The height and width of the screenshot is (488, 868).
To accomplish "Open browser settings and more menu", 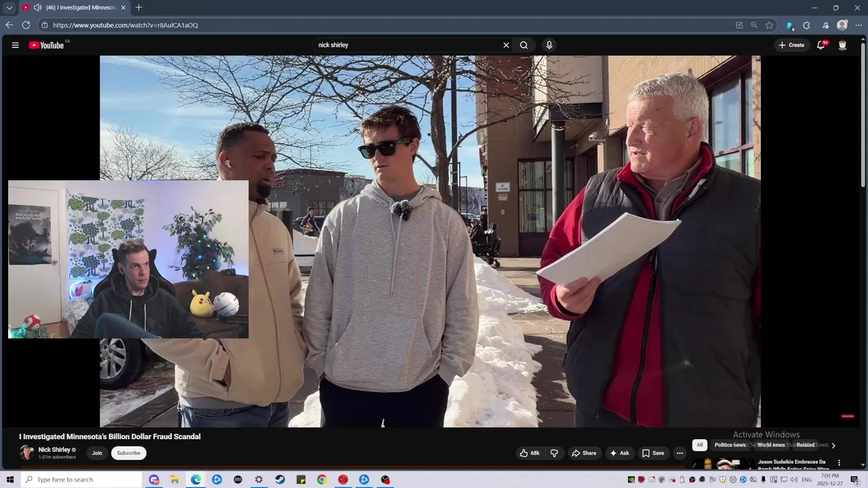I will [x=859, y=25].
